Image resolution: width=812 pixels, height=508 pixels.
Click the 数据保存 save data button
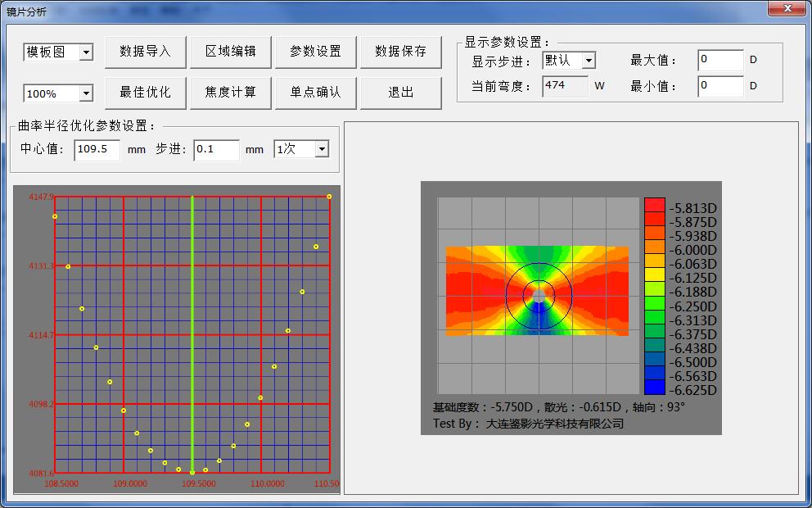click(400, 52)
